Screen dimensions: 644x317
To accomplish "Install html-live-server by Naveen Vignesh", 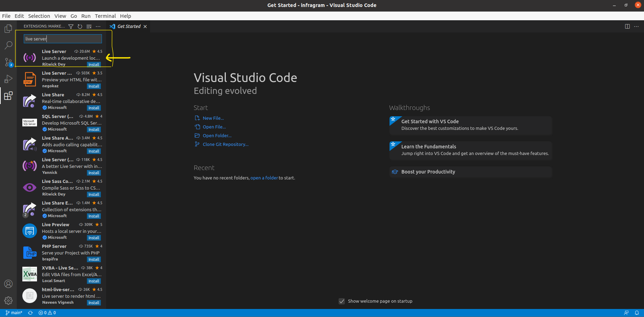I will [x=94, y=303].
